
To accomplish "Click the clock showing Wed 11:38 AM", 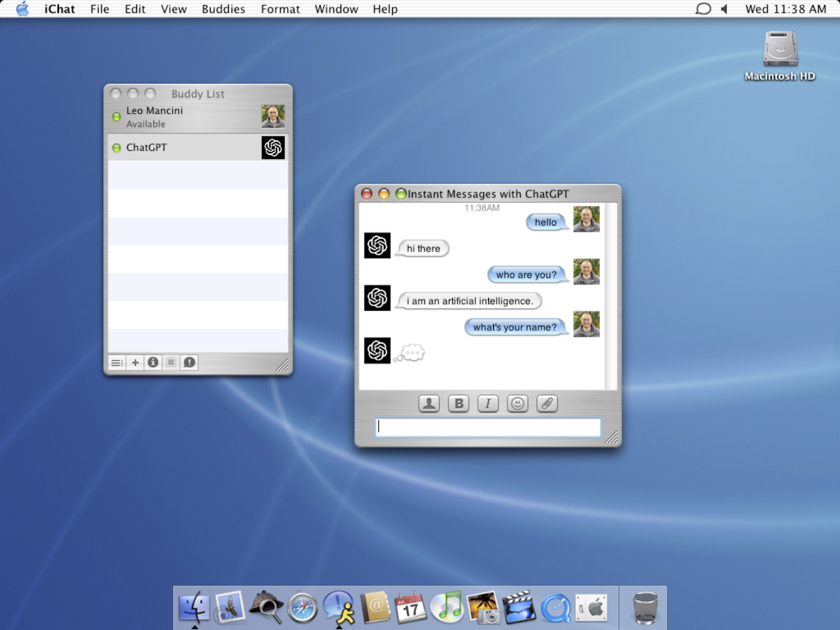I will pos(786,9).
